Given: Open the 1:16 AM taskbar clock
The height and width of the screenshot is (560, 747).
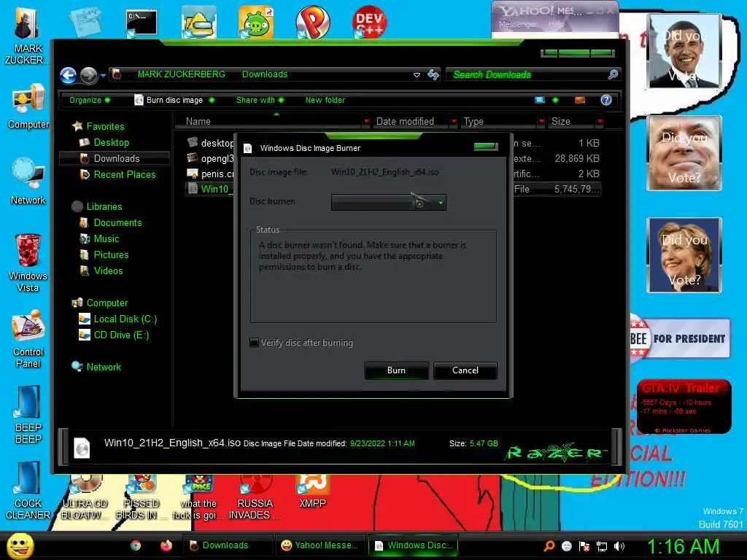Looking at the screenshot, I should [x=683, y=546].
